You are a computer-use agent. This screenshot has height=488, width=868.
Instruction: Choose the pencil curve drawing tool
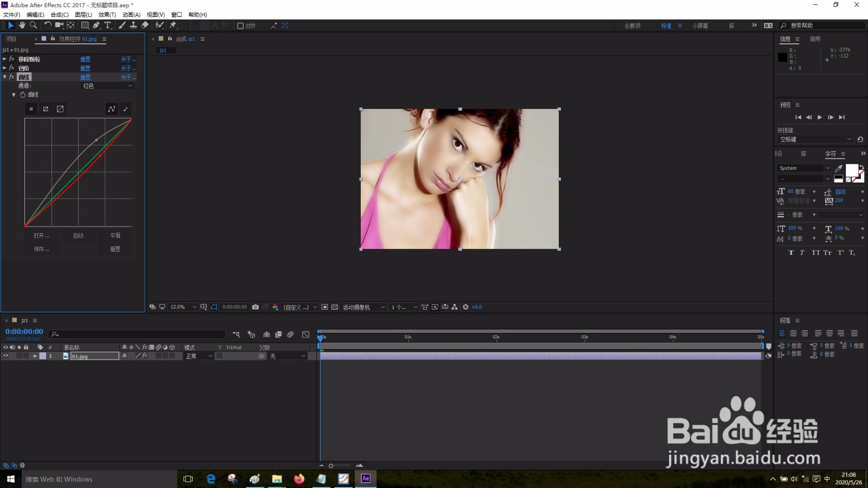[x=126, y=109]
